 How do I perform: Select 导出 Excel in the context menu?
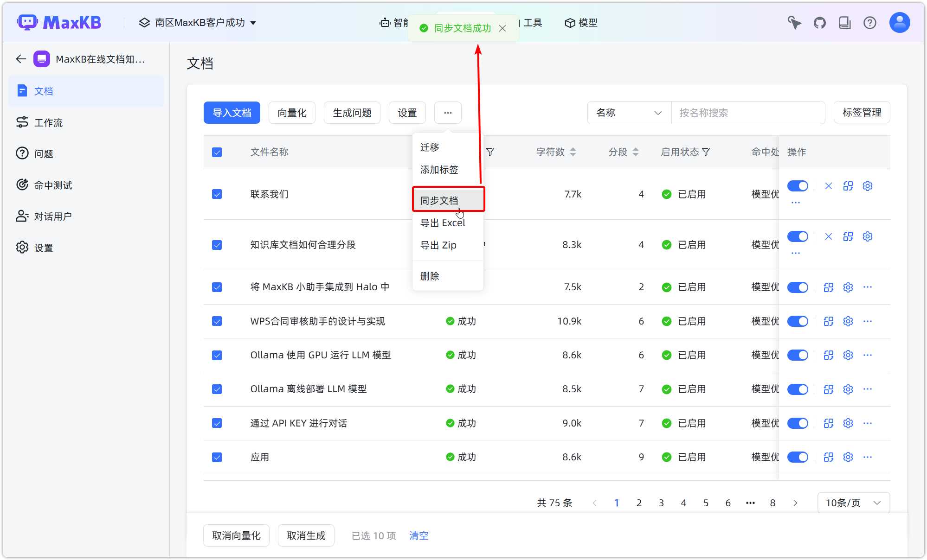click(442, 223)
